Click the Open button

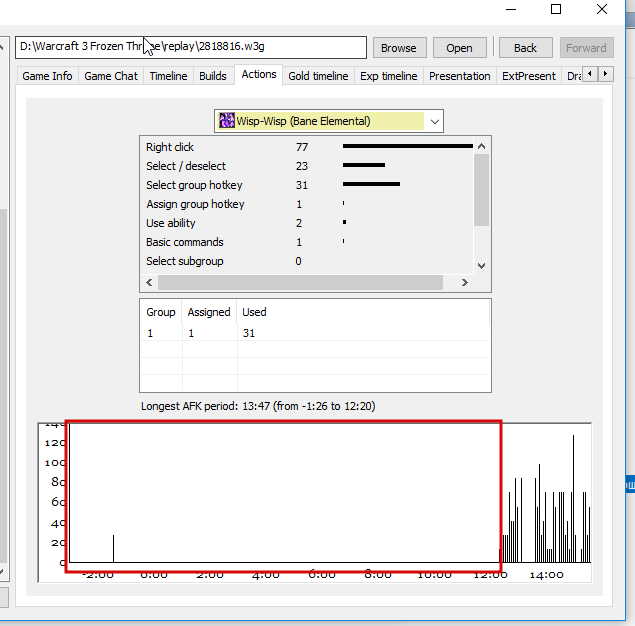(459, 48)
